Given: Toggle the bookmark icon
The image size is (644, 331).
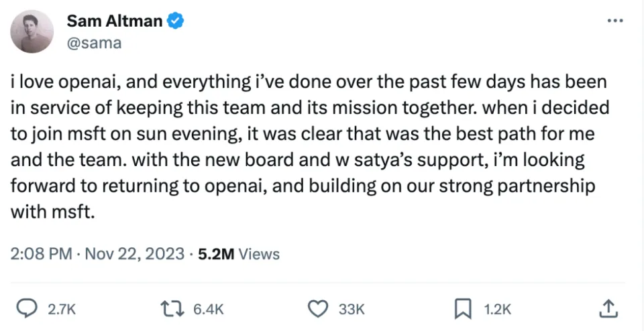Looking at the screenshot, I should coord(462,308).
